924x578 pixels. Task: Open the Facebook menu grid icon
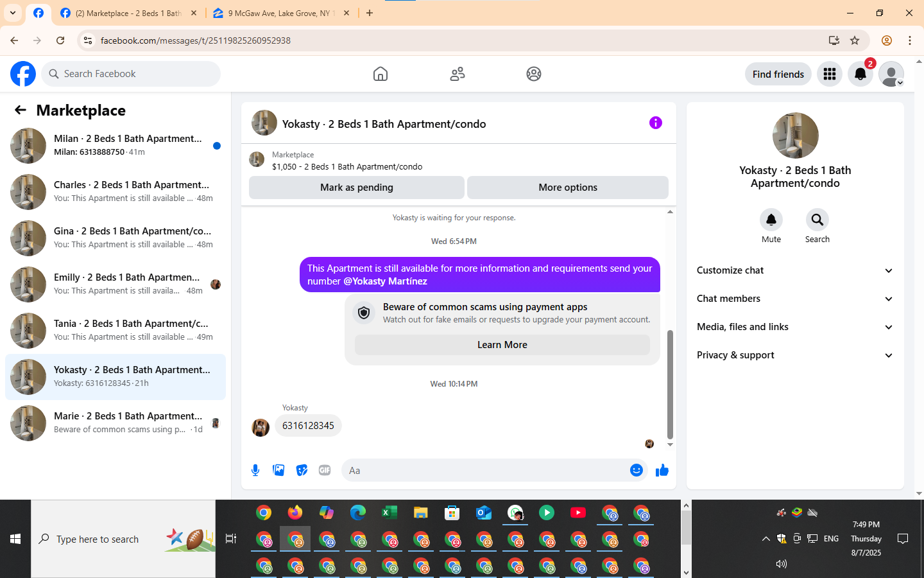[830, 74]
